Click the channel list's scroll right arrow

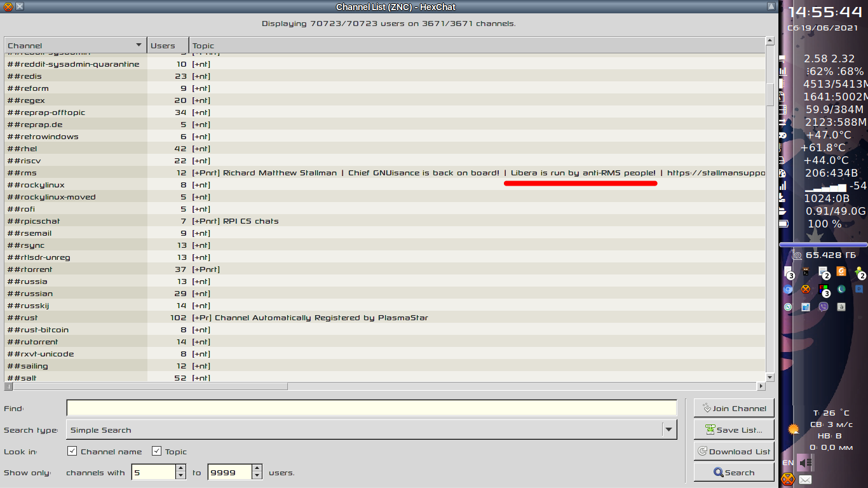pos(761,386)
